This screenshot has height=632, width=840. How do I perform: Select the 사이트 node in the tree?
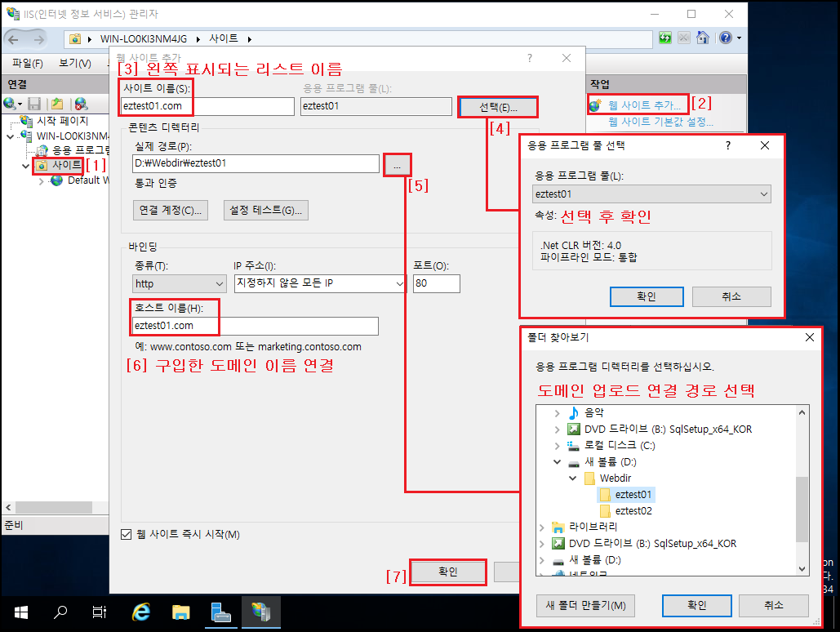click(66, 165)
